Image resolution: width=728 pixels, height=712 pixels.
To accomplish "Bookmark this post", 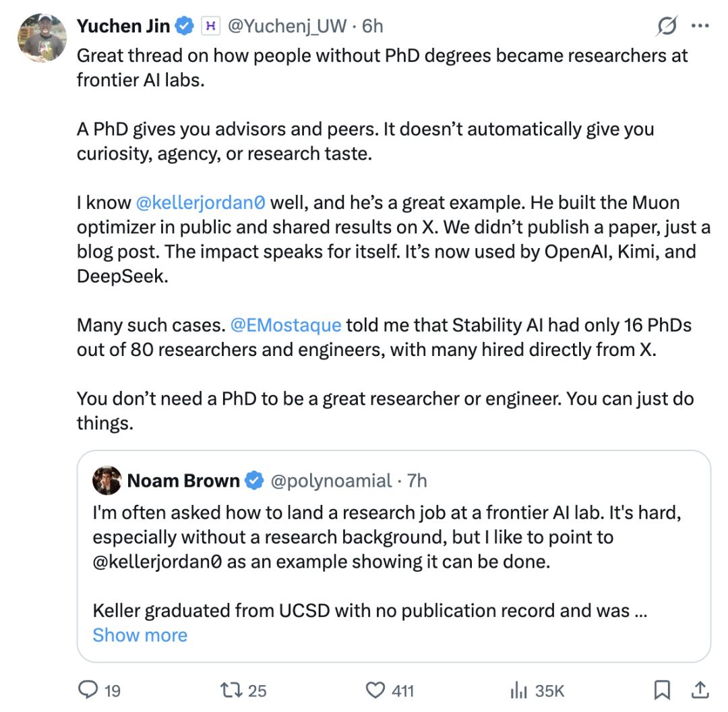I will (662, 690).
